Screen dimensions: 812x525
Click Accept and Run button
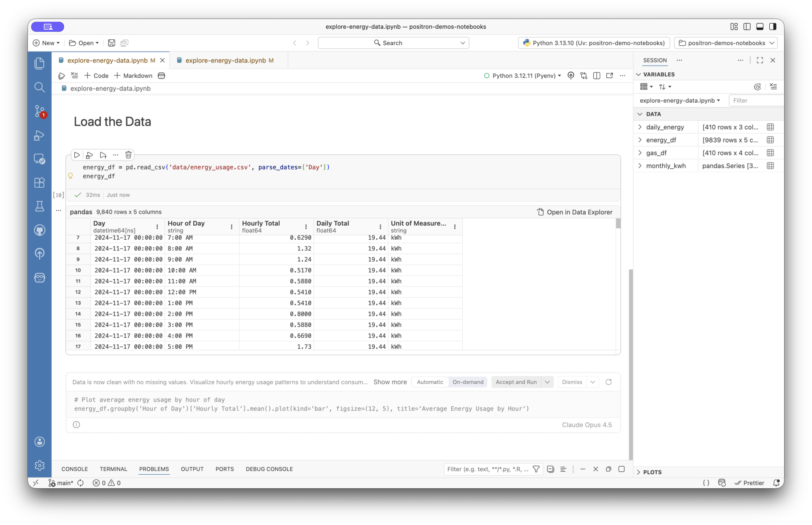516,382
